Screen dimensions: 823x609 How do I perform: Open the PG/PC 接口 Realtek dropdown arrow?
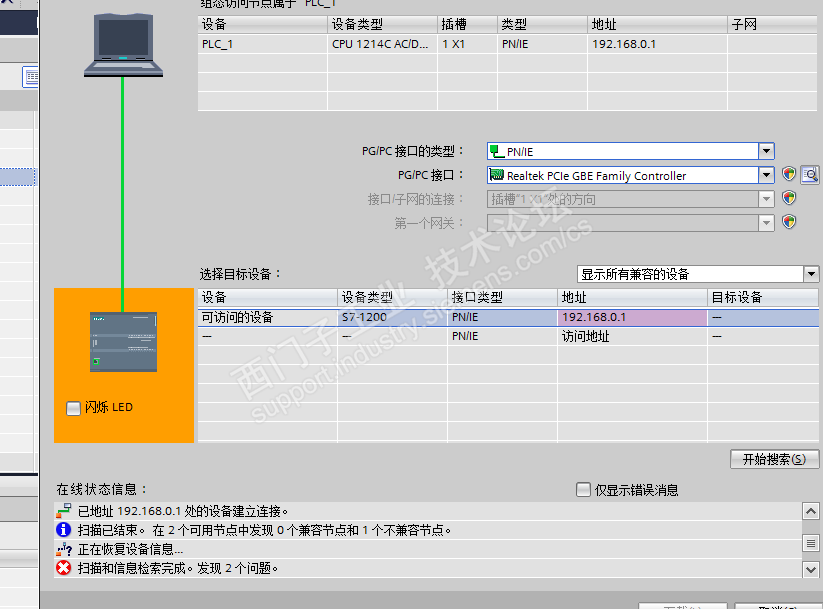(766, 175)
